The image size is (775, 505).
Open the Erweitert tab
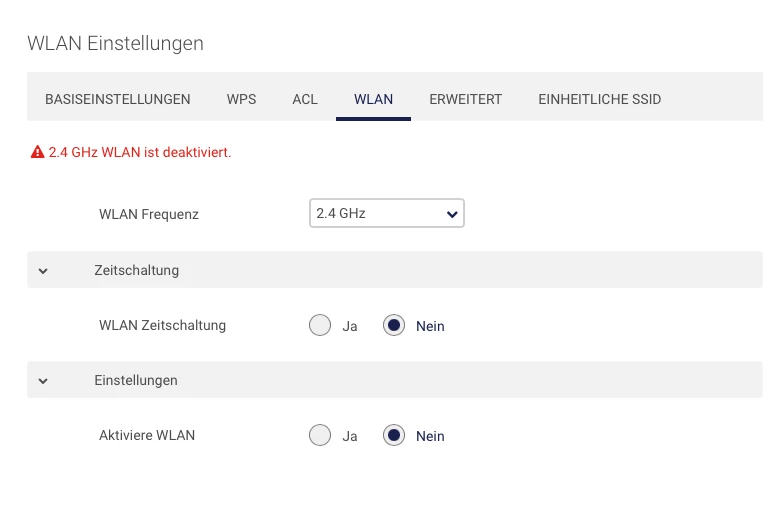point(465,99)
